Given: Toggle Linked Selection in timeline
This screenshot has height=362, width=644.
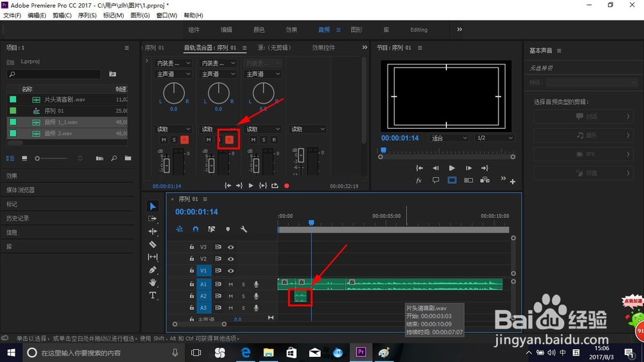Looking at the screenshot, I should click(x=211, y=229).
